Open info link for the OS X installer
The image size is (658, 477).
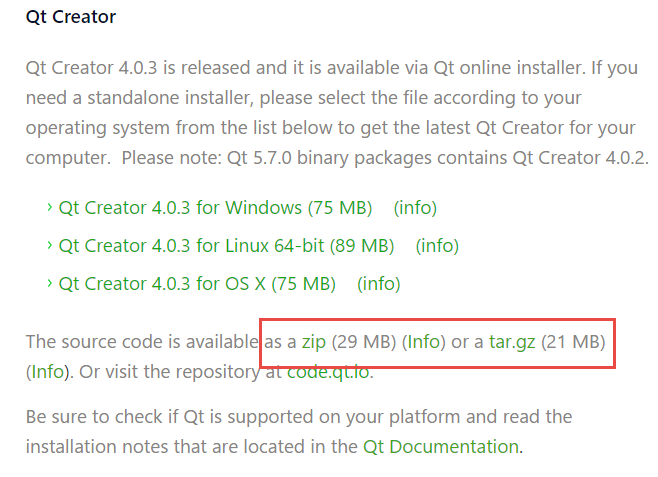click(379, 284)
